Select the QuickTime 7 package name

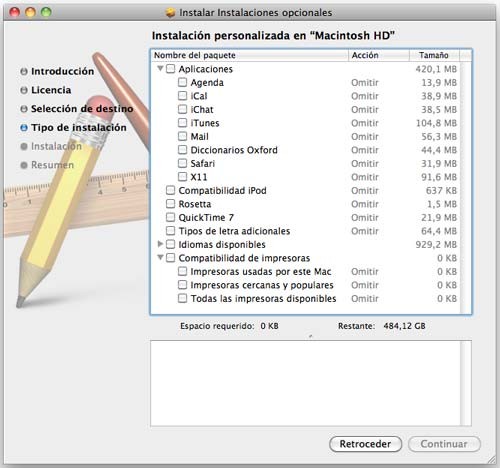pyautogui.click(x=206, y=218)
